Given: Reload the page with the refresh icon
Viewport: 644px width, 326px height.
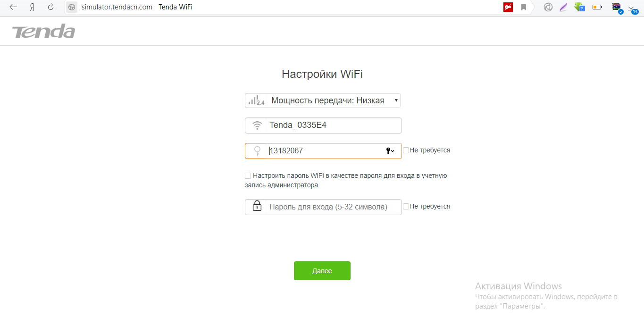Looking at the screenshot, I should click(x=50, y=7).
